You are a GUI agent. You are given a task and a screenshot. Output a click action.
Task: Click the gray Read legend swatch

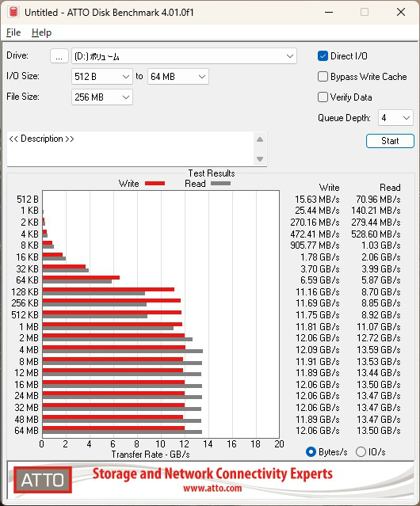[x=220, y=183]
